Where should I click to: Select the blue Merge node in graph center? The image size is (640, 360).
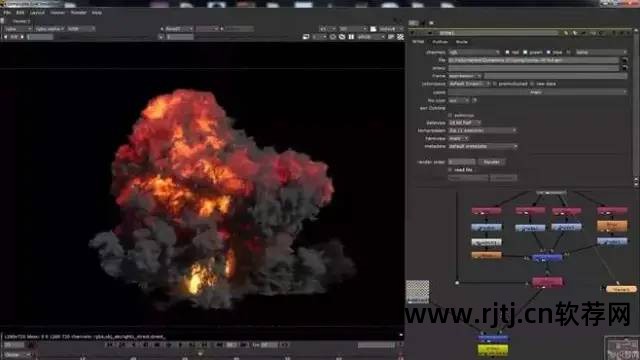(547, 258)
